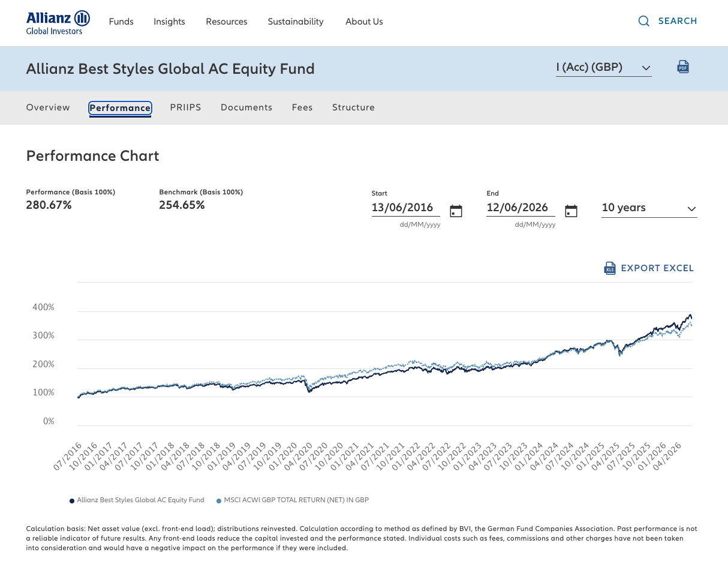
Task: Click the Start date field 13/06/2016
Action: (406, 208)
